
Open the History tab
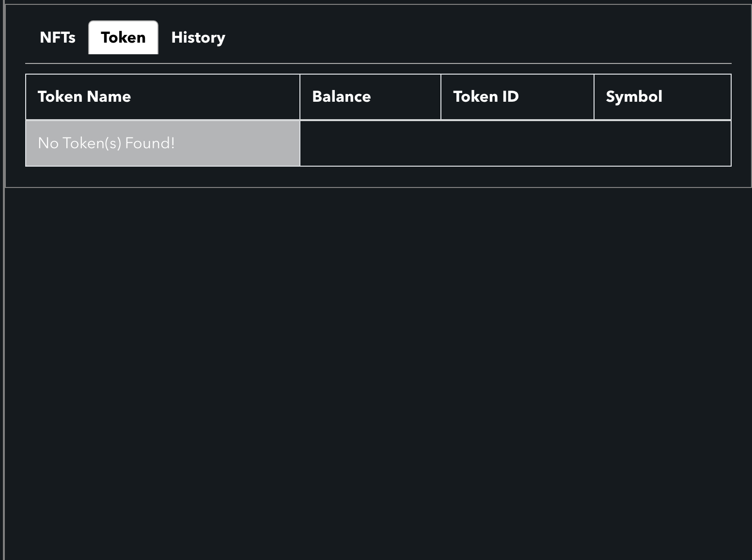(x=198, y=37)
